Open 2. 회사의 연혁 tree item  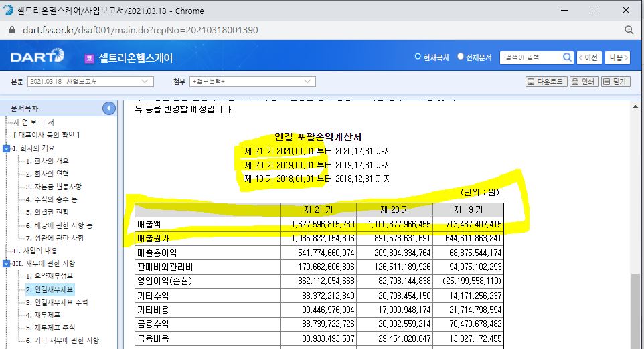point(48,174)
